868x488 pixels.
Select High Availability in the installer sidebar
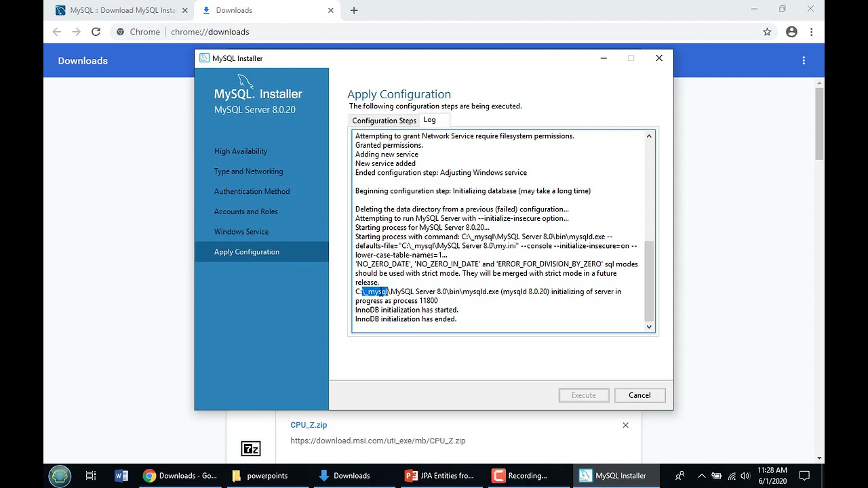click(241, 151)
